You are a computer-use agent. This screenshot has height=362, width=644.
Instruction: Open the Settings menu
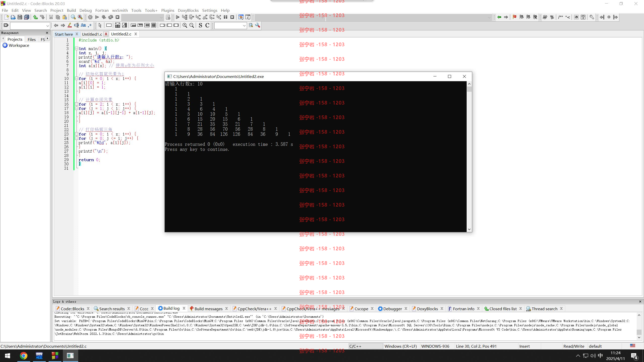click(x=210, y=10)
